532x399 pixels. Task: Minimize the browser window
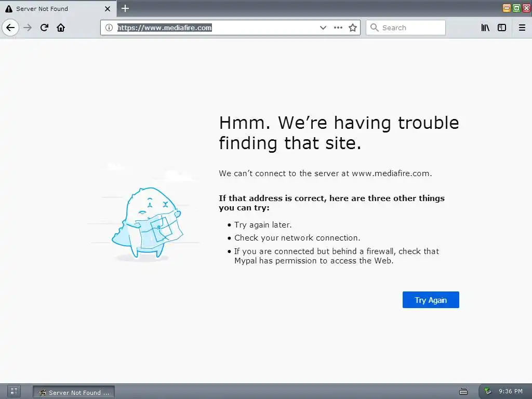(507, 8)
